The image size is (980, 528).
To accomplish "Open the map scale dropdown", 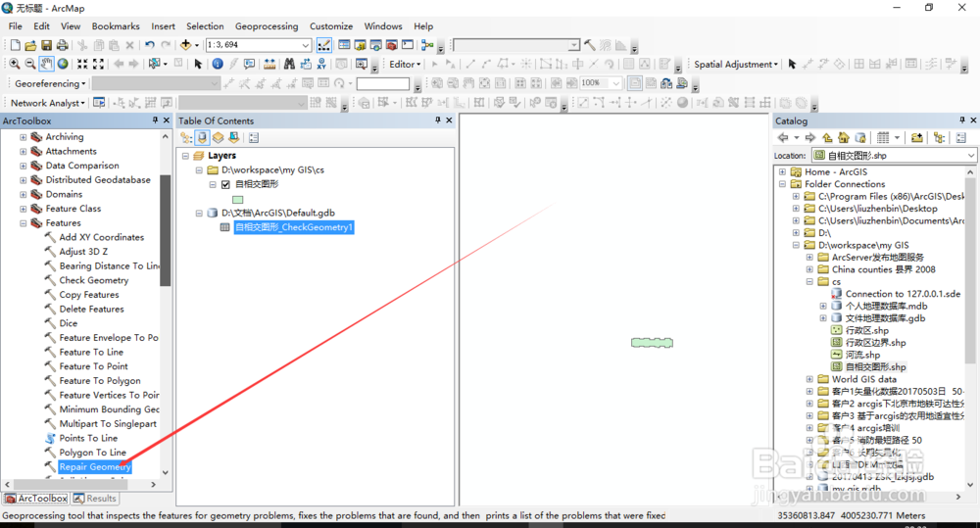I will (306, 45).
